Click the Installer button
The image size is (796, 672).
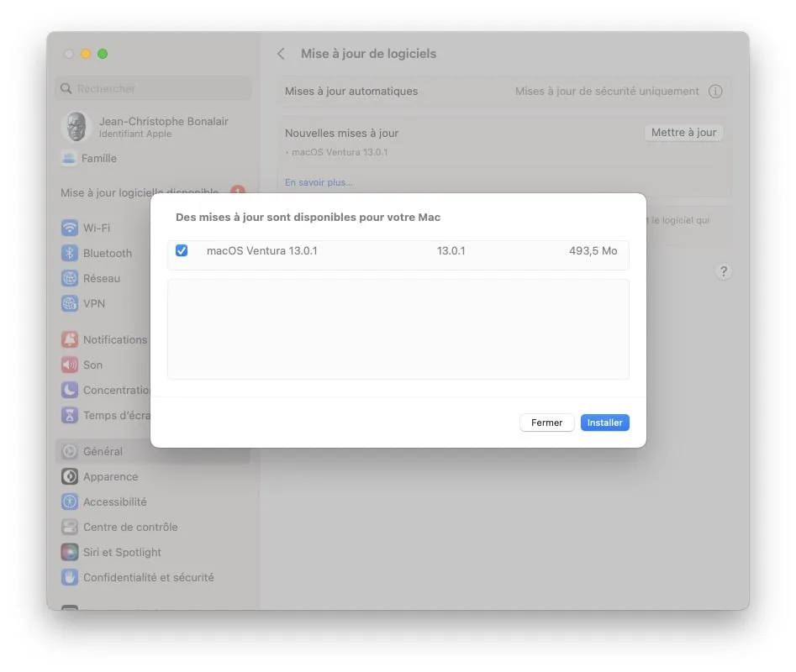(x=604, y=423)
